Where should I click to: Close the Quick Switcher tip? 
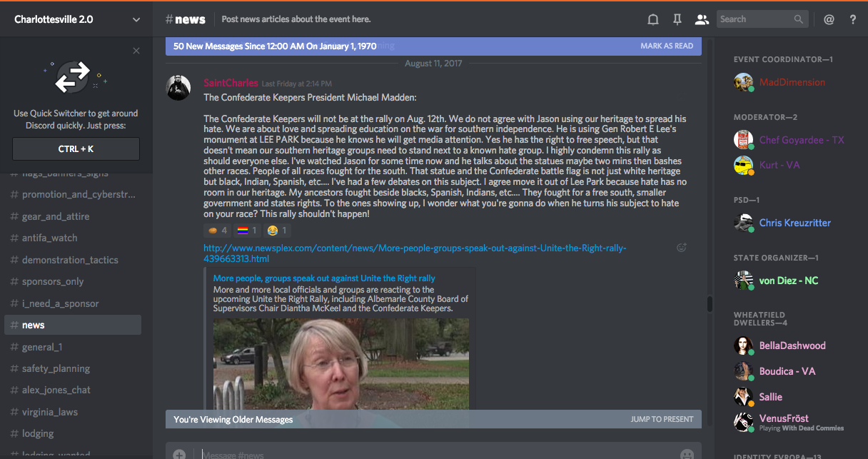[136, 51]
